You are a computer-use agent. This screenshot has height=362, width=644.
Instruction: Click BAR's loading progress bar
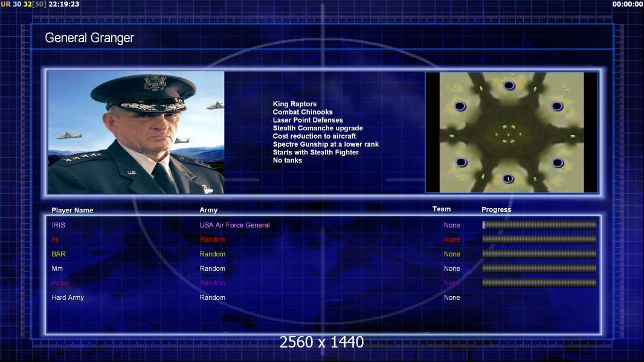tap(539, 254)
